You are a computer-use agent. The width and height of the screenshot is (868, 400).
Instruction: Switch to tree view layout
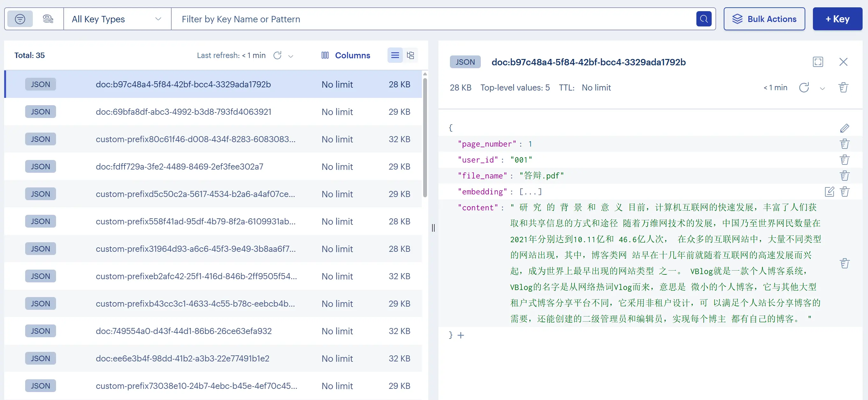[x=410, y=55]
